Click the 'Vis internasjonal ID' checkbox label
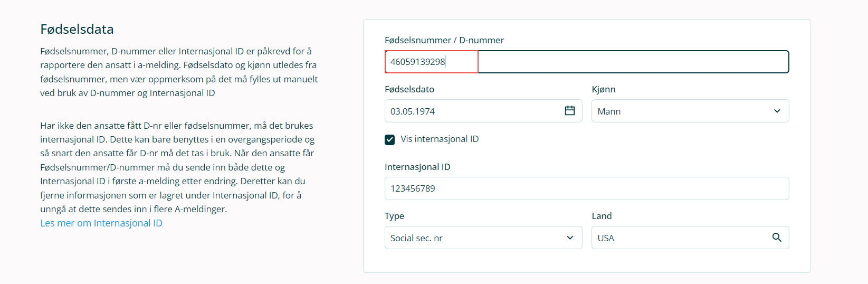868x284 pixels. 440,139
